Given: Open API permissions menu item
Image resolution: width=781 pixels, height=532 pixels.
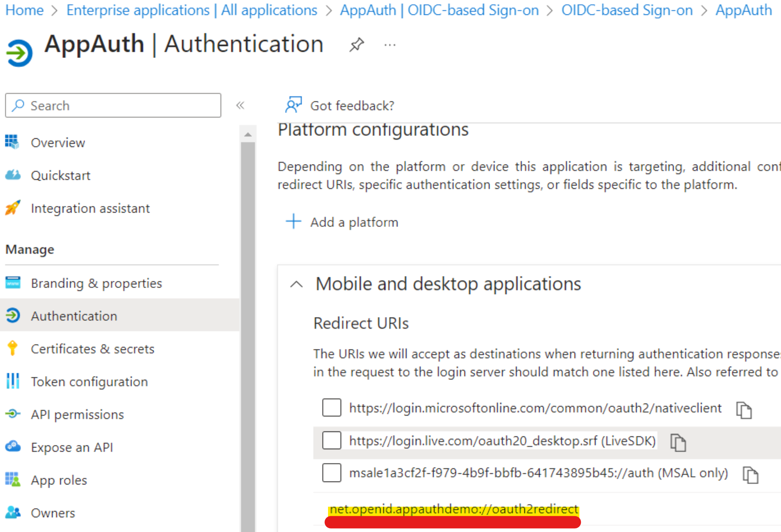Looking at the screenshot, I should pos(77,414).
